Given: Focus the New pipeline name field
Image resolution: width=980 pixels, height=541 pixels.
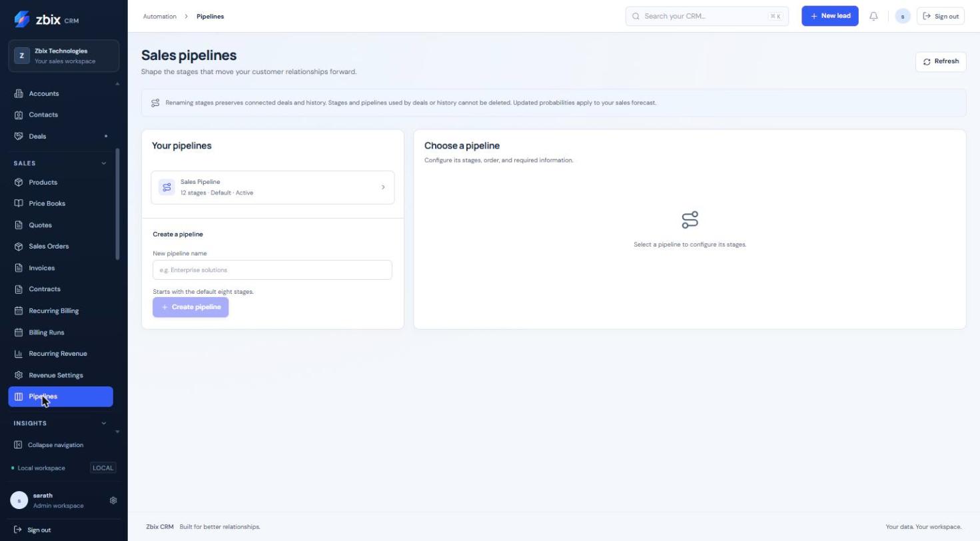Looking at the screenshot, I should pos(272,270).
